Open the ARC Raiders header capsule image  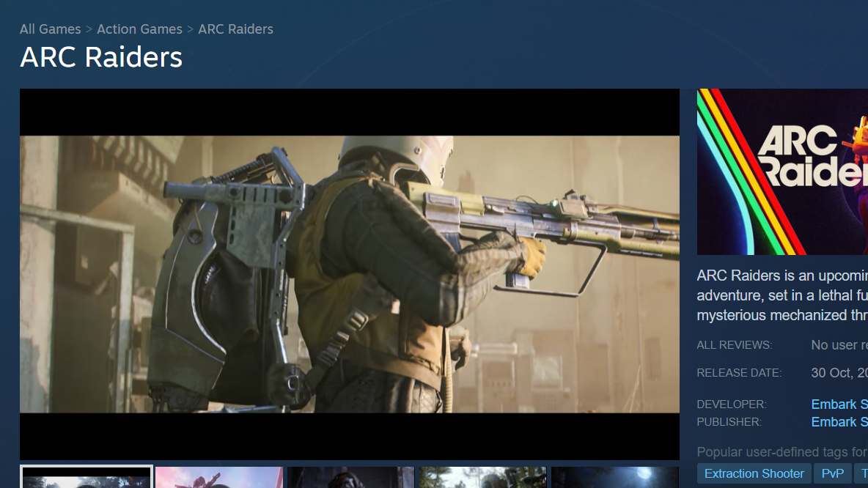point(782,171)
